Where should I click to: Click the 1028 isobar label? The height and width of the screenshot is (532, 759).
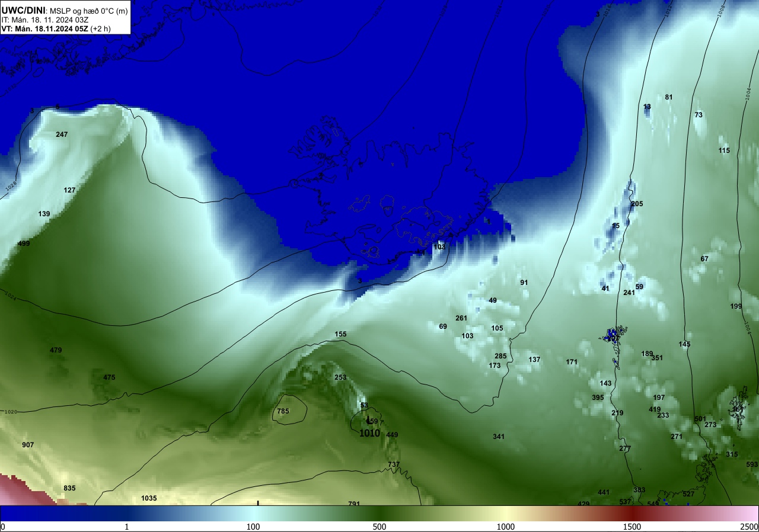pyautogui.click(x=11, y=187)
